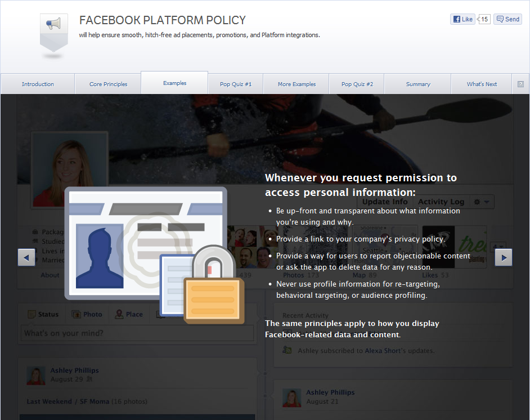
Task: Open the What's Next tab
Action: [x=482, y=84]
